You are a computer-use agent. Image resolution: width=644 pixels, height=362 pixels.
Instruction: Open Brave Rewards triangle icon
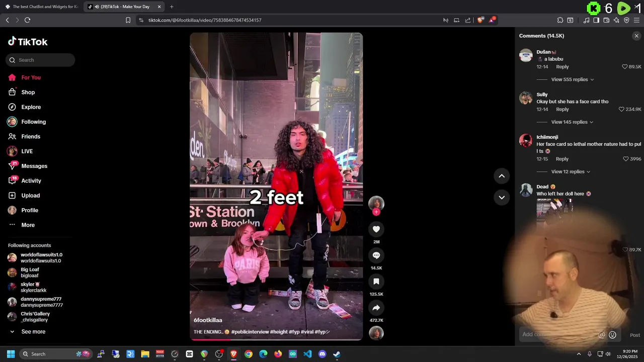click(x=492, y=20)
